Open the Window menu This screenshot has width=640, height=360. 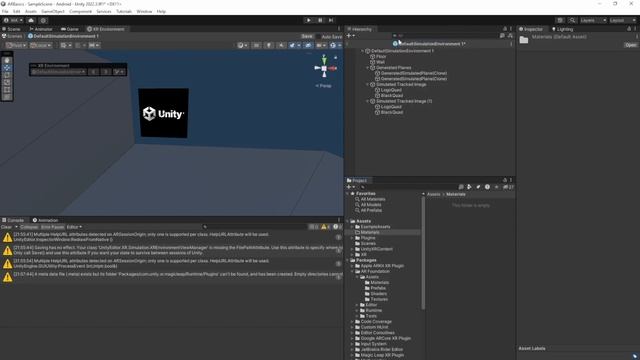pos(144,11)
